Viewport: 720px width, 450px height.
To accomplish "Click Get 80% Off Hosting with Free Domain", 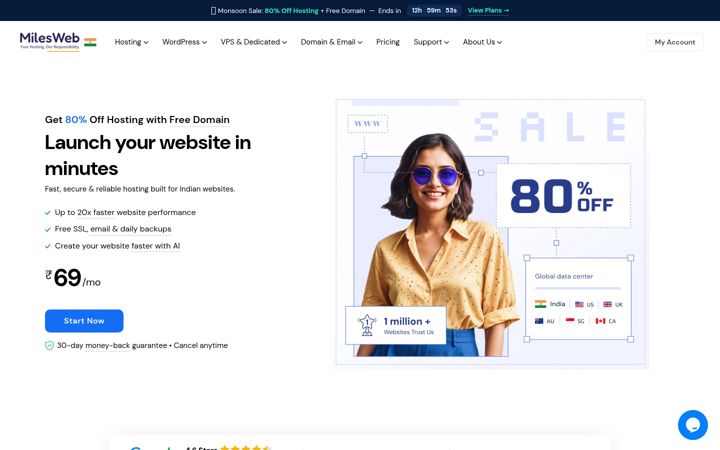I will tap(137, 120).
